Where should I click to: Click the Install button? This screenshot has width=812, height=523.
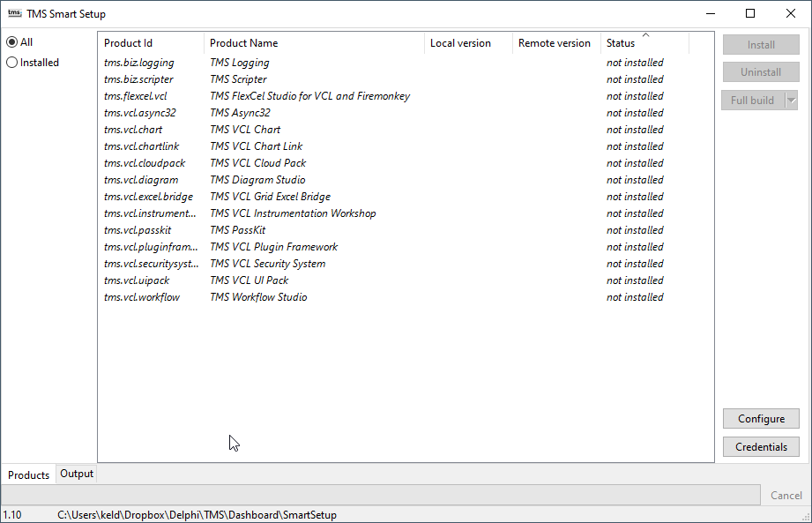tap(761, 44)
